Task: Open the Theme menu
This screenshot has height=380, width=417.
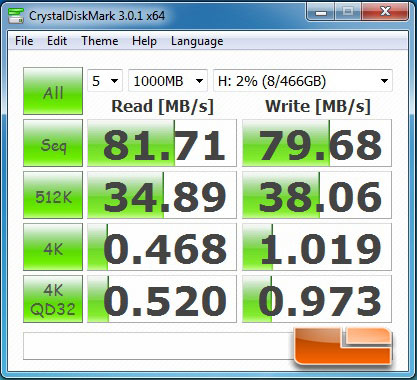Action: (x=100, y=41)
